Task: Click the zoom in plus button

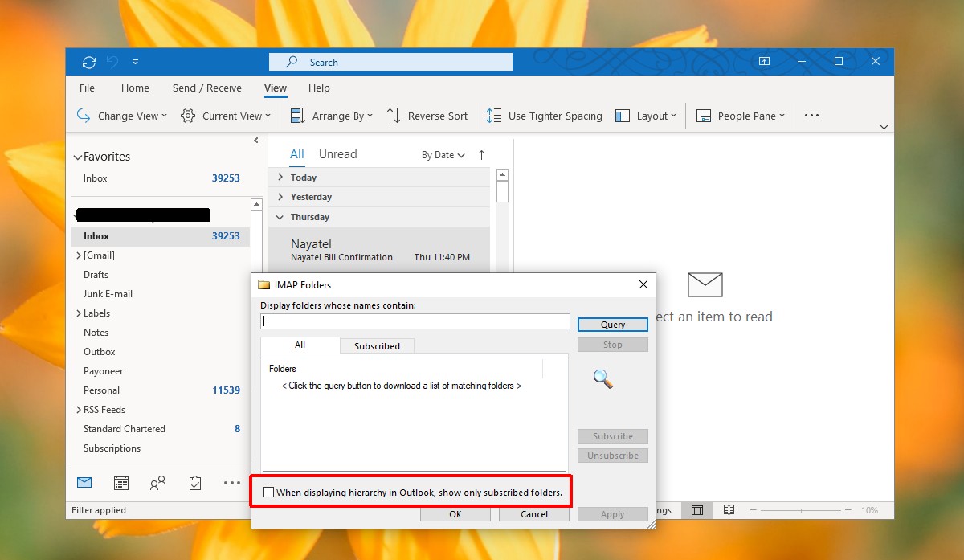Action: [x=848, y=510]
